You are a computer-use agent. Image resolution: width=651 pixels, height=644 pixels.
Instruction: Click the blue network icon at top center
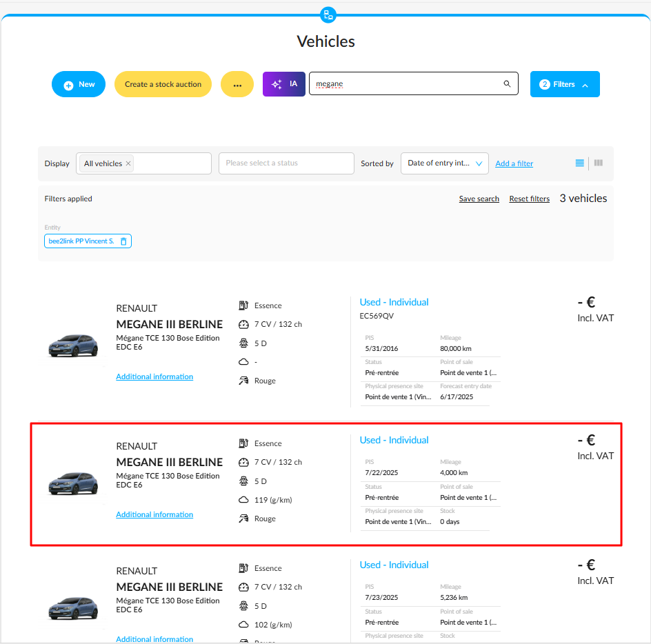(328, 15)
